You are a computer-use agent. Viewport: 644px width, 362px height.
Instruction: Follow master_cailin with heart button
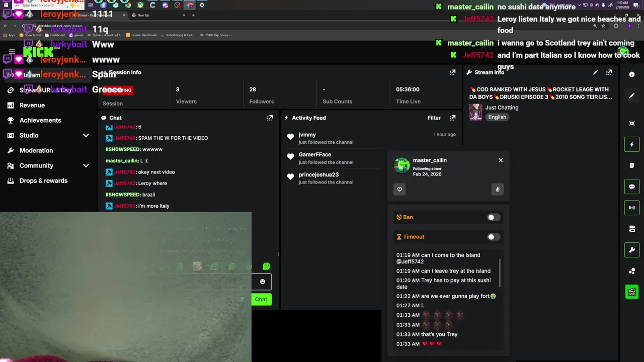[399, 190]
